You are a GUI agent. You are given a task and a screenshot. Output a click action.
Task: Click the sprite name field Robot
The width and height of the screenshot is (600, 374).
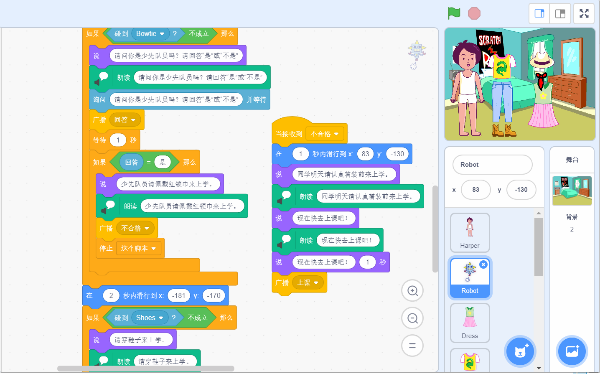[x=492, y=165]
